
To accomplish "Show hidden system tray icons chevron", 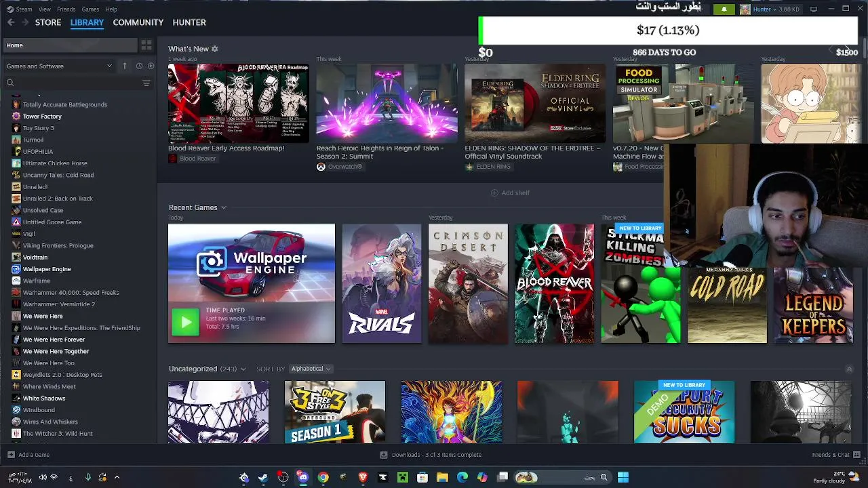I will click(117, 477).
